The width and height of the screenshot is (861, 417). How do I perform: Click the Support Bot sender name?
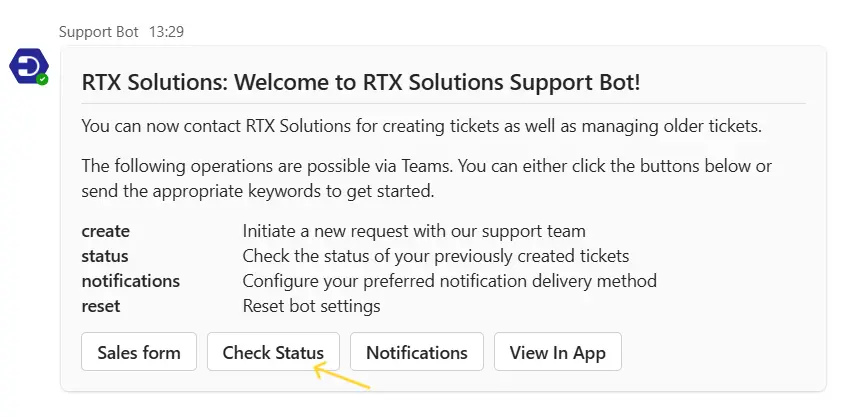98,31
